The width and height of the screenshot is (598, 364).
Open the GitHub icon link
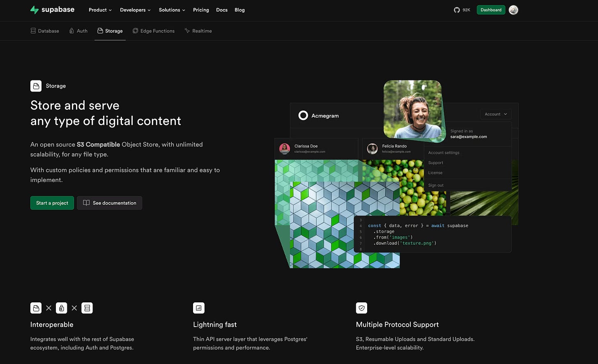[x=457, y=10]
